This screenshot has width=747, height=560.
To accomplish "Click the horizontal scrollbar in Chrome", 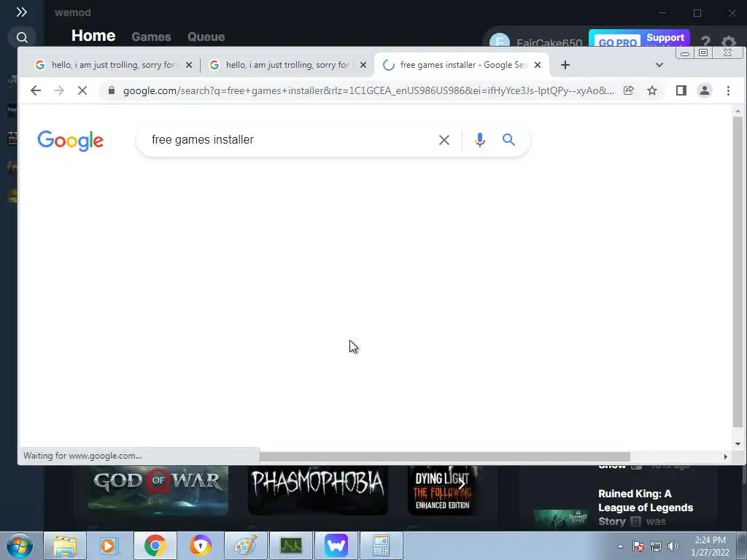I will (444, 456).
